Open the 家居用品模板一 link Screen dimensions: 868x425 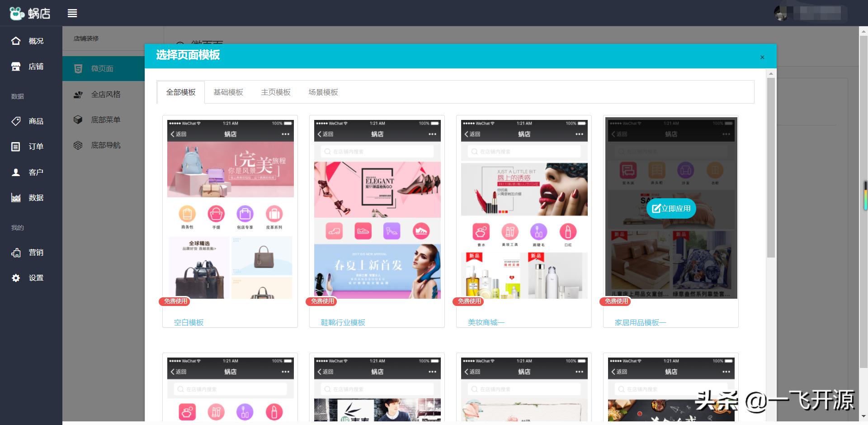click(640, 322)
